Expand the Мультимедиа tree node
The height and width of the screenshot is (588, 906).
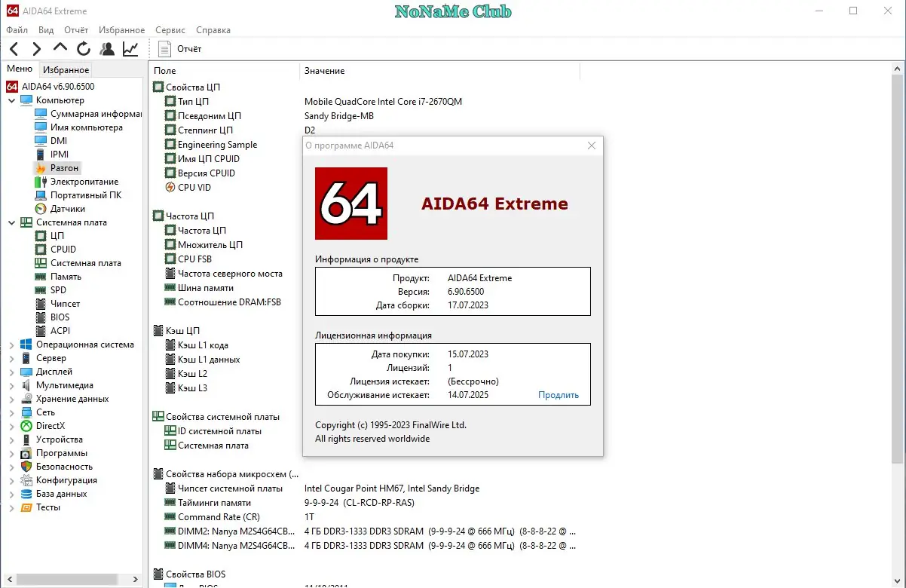click(11, 385)
